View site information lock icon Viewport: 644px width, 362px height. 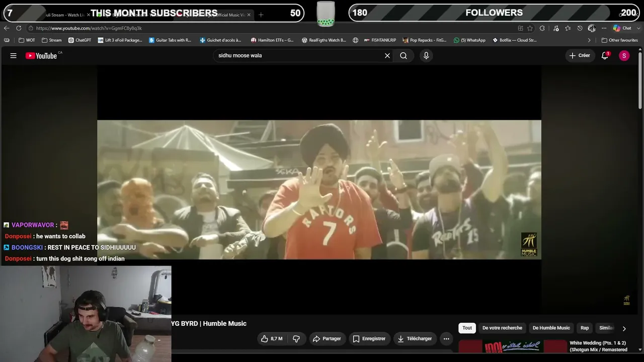pos(31,28)
